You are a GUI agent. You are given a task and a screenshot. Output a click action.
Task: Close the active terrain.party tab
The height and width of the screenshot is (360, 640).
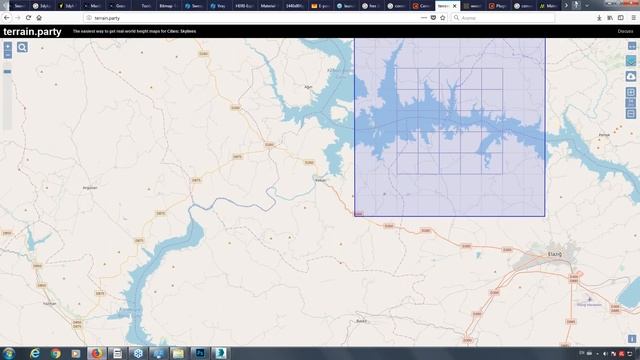tap(454, 6)
